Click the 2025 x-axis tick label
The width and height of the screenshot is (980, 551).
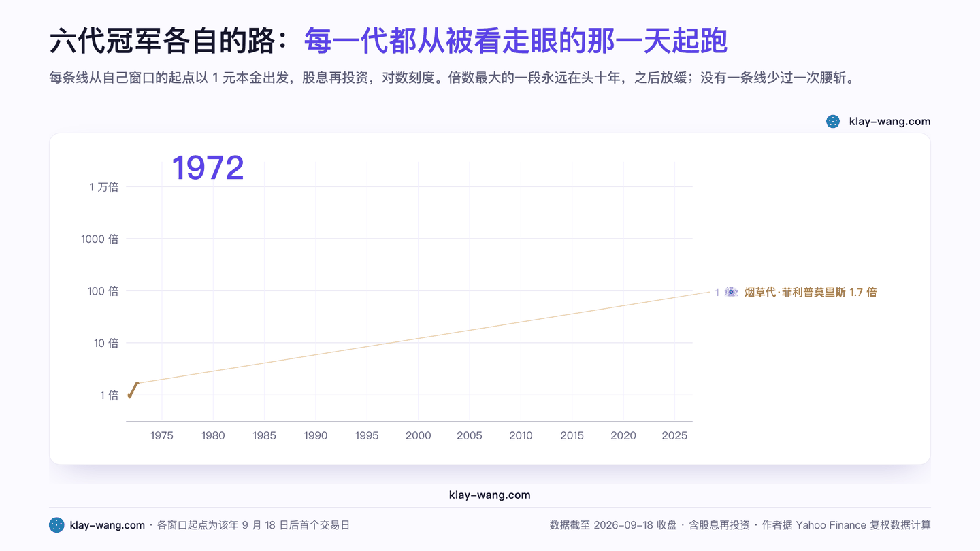[x=674, y=436]
